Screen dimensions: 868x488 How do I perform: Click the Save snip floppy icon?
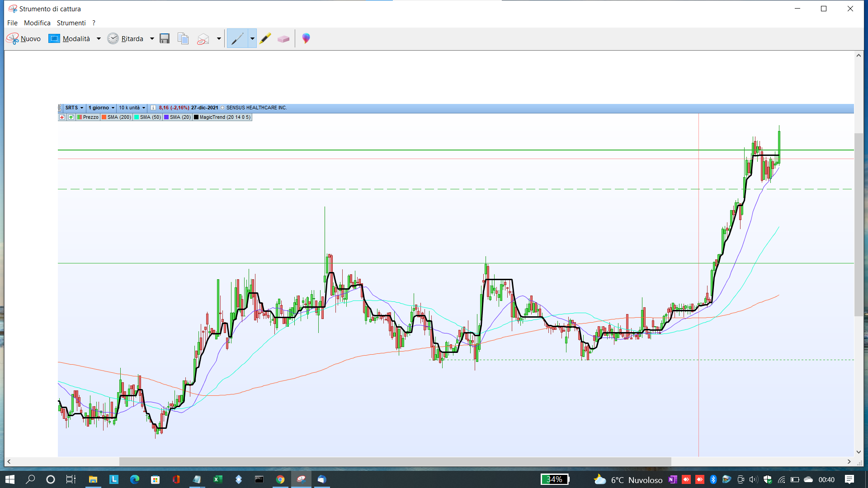click(165, 39)
